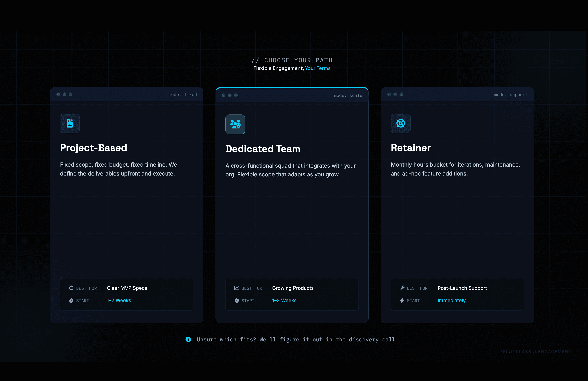Click the blue info icon near discovery call note
588x381 pixels.
188,340
